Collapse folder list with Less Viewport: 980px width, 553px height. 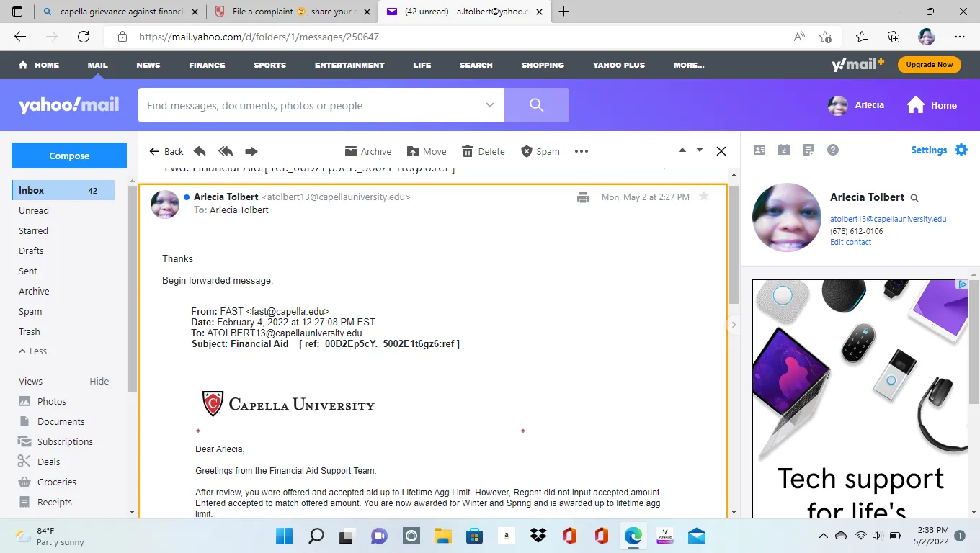33,351
